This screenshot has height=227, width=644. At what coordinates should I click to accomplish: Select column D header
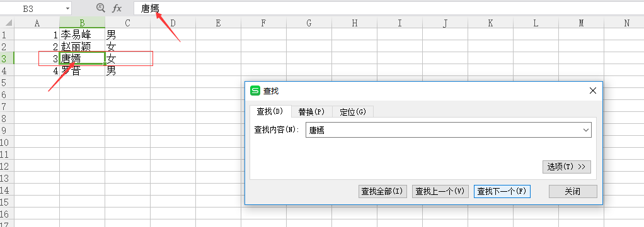(173, 23)
